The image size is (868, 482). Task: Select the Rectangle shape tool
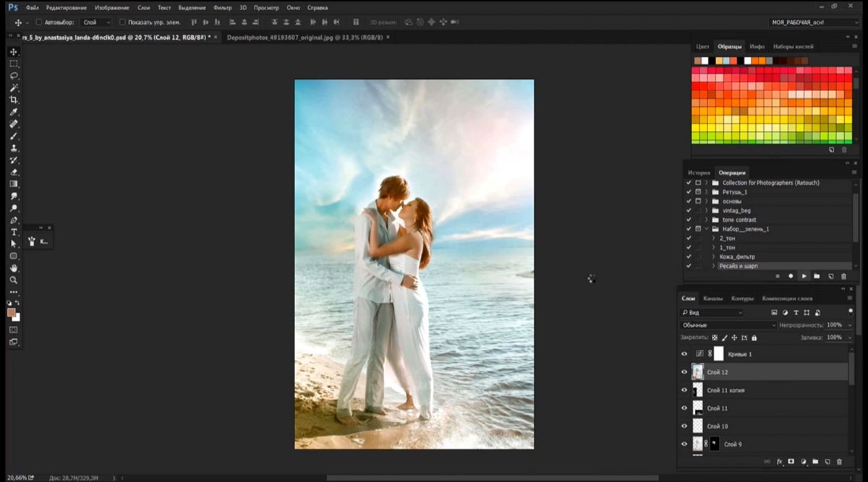coord(14,256)
